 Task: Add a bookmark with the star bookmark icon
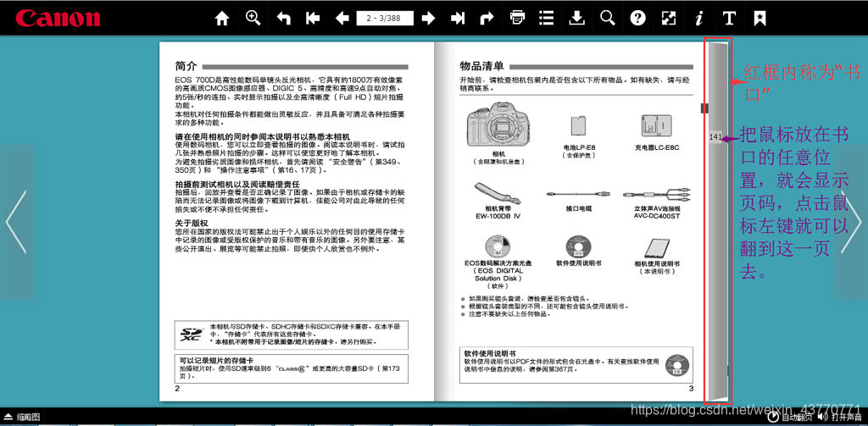[759, 19]
